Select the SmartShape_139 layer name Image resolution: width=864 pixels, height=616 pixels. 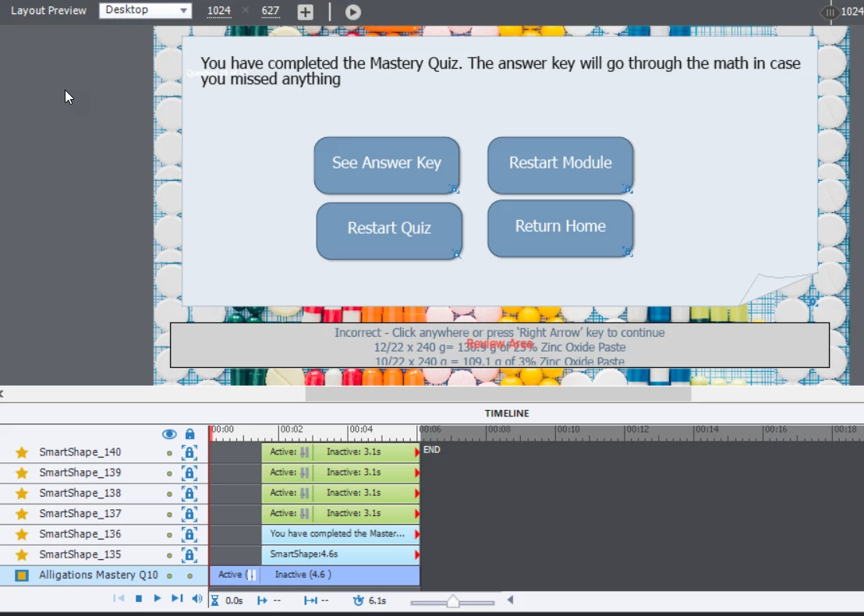coord(80,473)
